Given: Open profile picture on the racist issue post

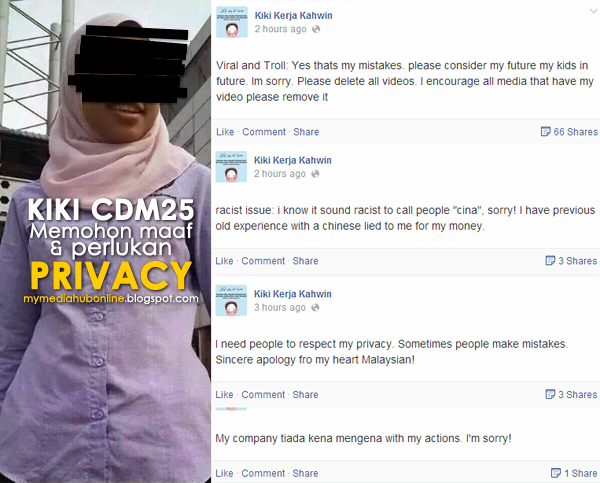Looking at the screenshot, I should click(231, 166).
